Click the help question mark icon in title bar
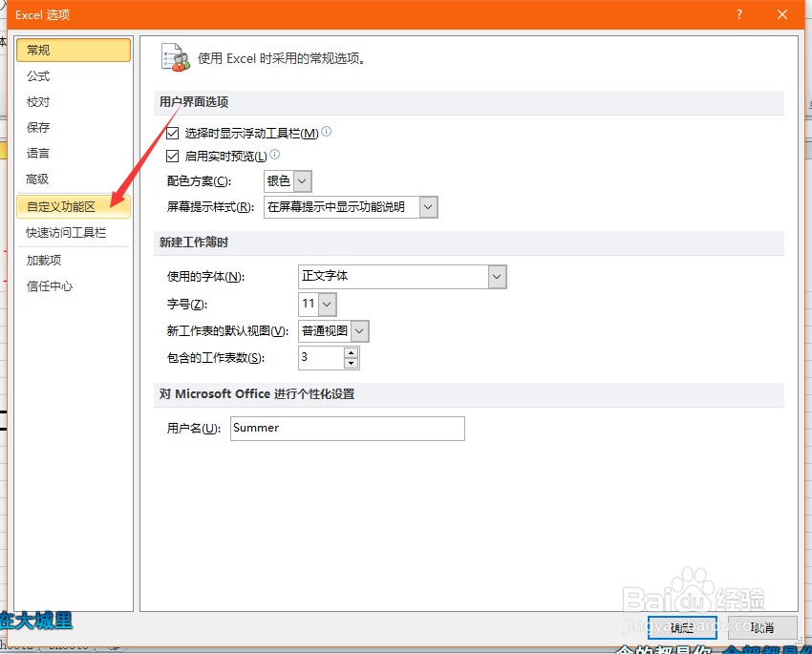Image resolution: width=812 pixels, height=654 pixels. pyautogui.click(x=739, y=14)
